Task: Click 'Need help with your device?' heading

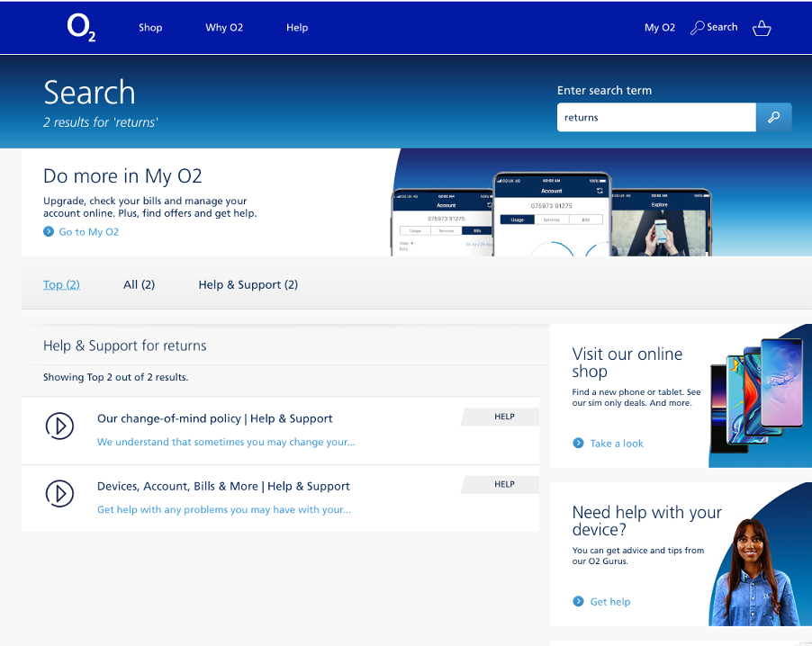Action: (646, 521)
